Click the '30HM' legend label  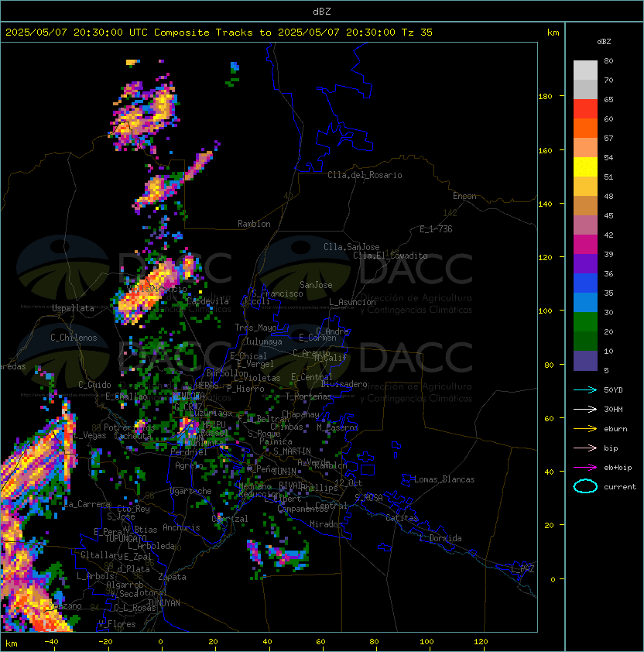click(x=613, y=409)
